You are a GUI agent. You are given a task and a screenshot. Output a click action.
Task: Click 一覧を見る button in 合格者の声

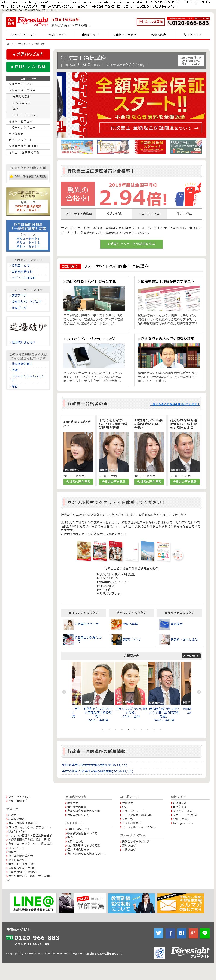coord(191,656)
